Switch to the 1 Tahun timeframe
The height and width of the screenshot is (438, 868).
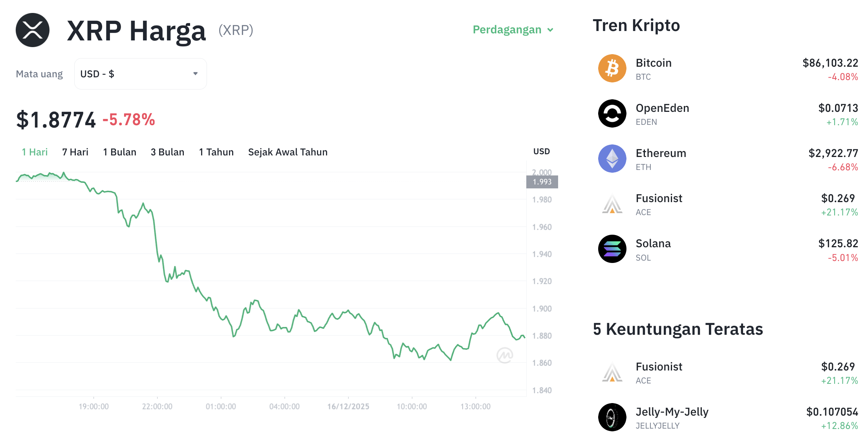click(216, 152)
